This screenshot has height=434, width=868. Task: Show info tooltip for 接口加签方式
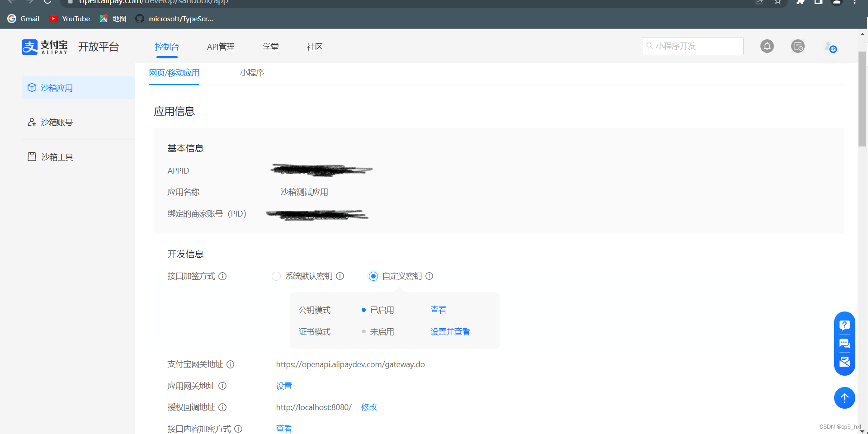222,276
